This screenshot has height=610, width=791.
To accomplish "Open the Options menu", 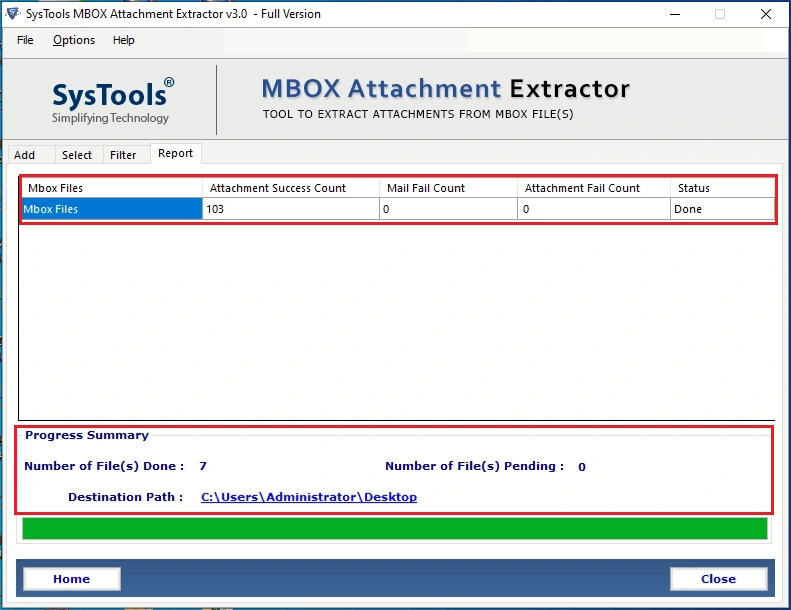I will [x=74, y=40].
